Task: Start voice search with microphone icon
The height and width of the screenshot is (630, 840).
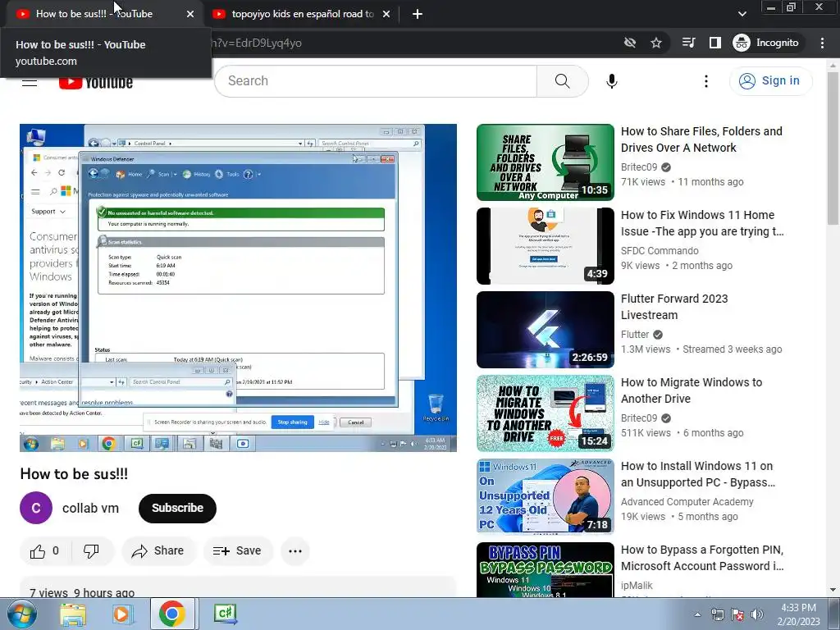Action: pos(611,81)
